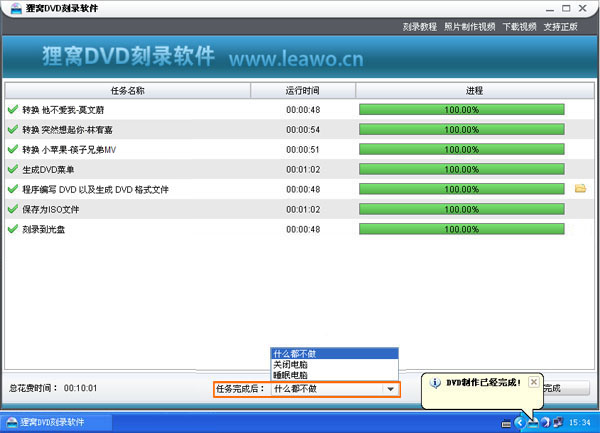Click the 15:34 system clock
The image size is (600, 433).
coord(579,423)
